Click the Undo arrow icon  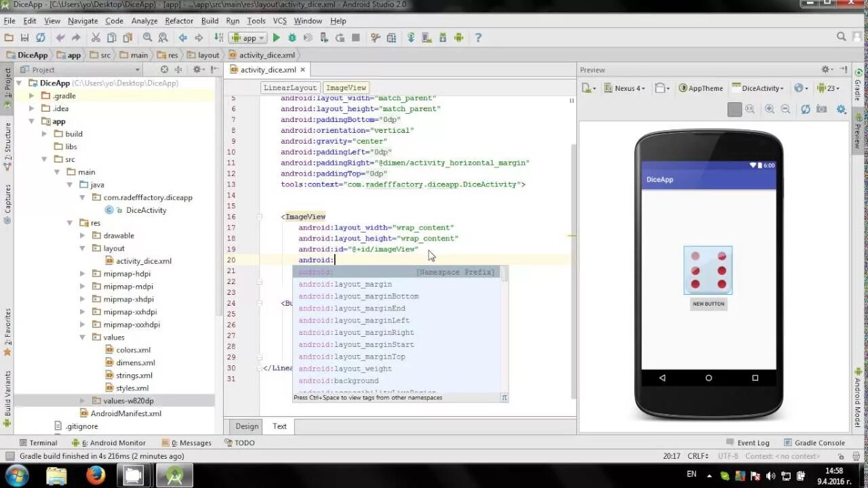[60, 38]
